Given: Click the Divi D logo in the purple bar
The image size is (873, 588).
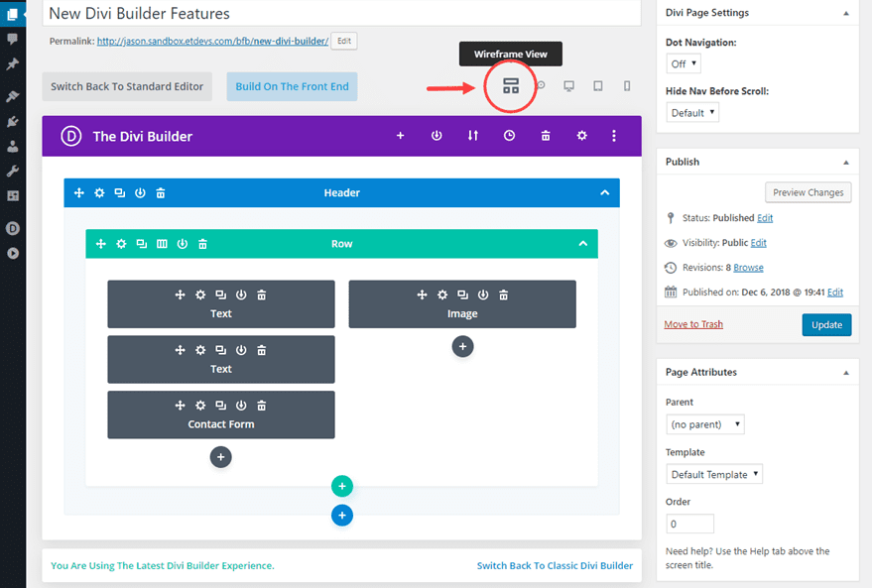Looking at the screenshot, I should [x=71, y=136].
